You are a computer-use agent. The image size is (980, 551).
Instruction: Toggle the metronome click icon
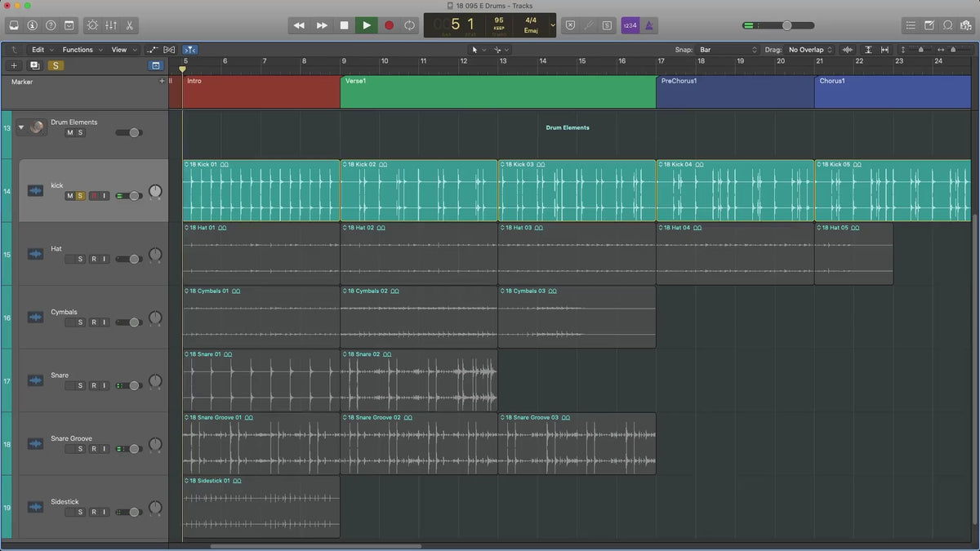(649, 25)
